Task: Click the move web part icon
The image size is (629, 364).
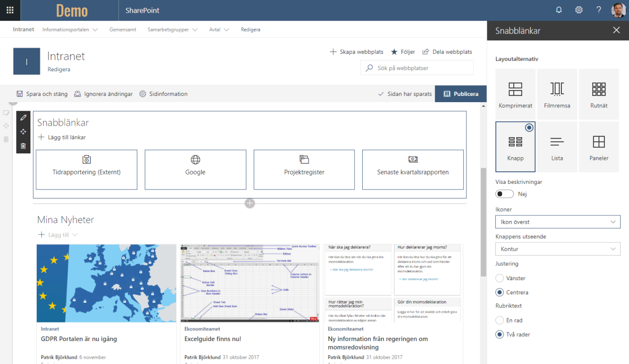Action: point(23,132)
